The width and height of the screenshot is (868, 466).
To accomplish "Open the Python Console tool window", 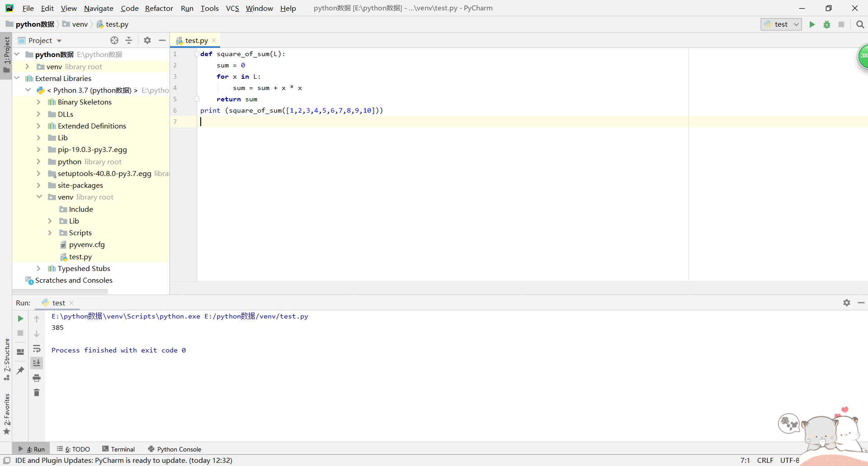I will (175, 449).
